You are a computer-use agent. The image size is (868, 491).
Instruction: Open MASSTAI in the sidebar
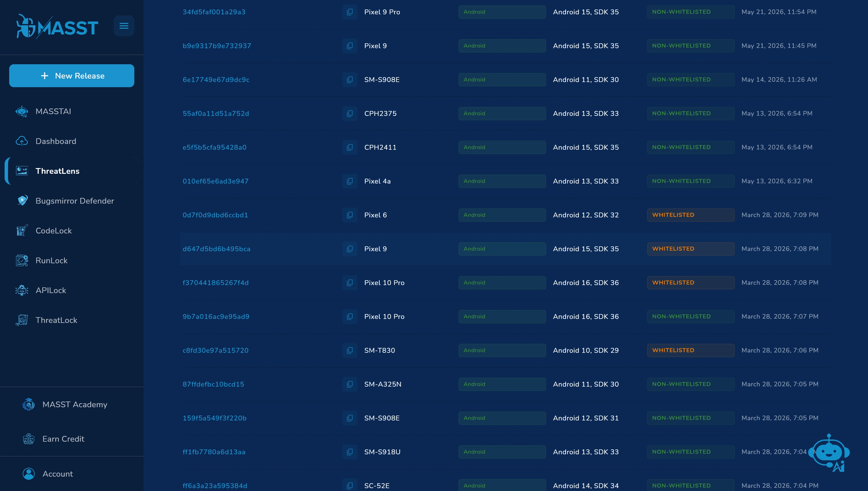click(71, 111)
